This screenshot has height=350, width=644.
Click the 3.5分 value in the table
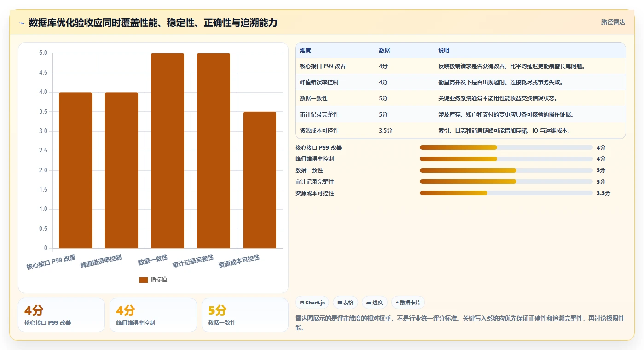(385, 130)
